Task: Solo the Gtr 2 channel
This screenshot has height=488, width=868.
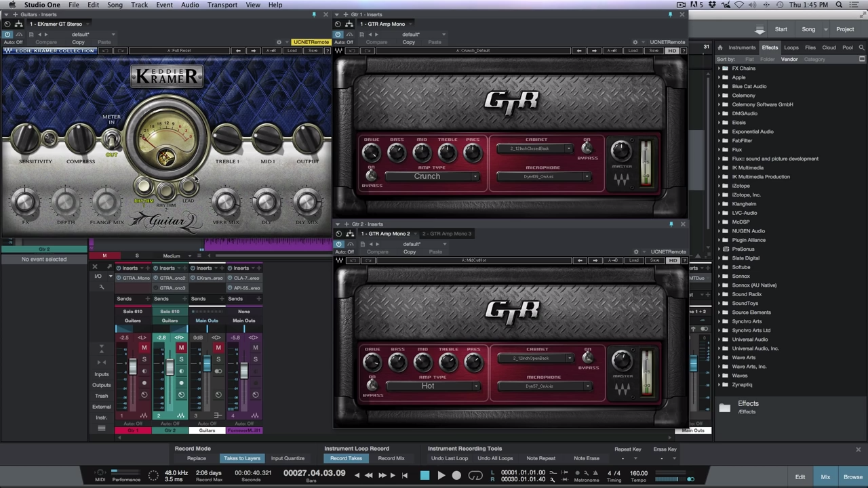Action: click(181, 359)
